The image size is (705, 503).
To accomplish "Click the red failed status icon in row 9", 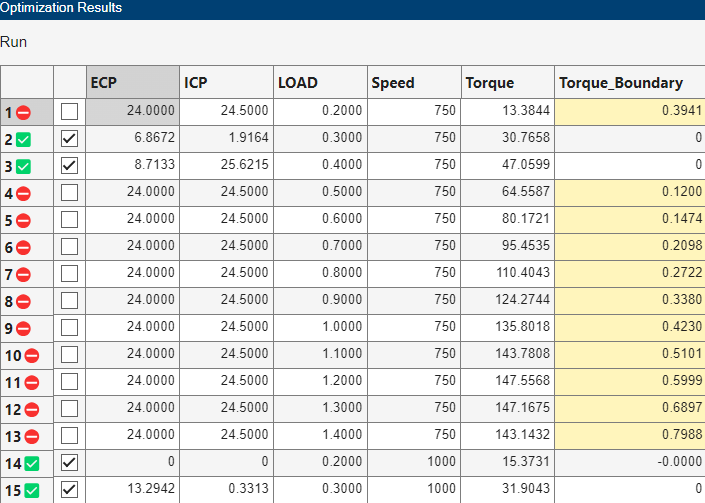I will [x=23, y=328].
